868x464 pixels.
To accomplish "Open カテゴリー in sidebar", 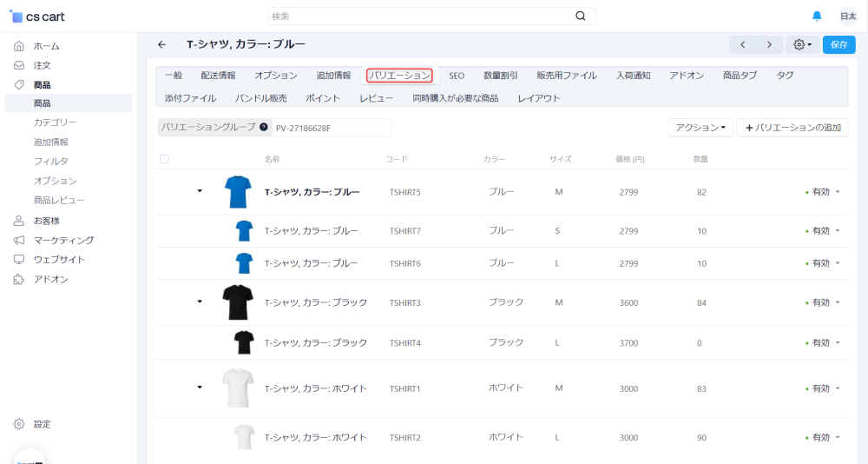I will coord(55,123).
